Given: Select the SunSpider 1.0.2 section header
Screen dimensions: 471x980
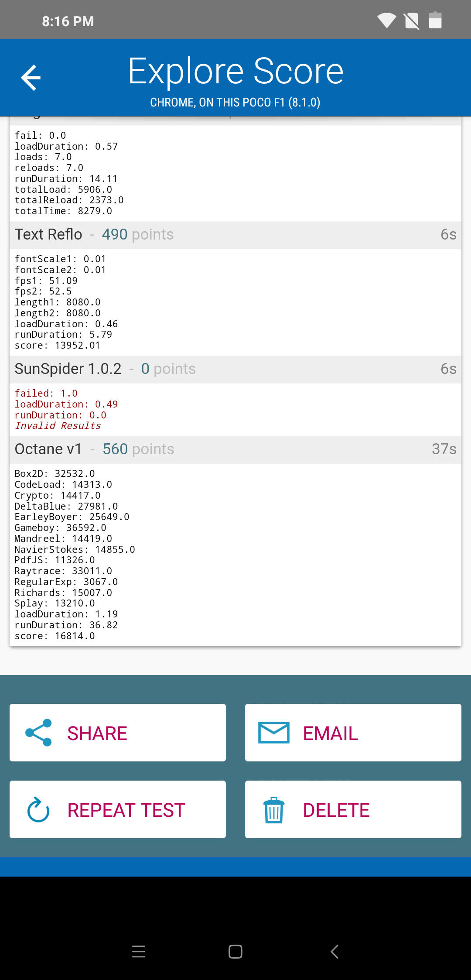Looking at the screenshot, I should click(x=235, y=369).
